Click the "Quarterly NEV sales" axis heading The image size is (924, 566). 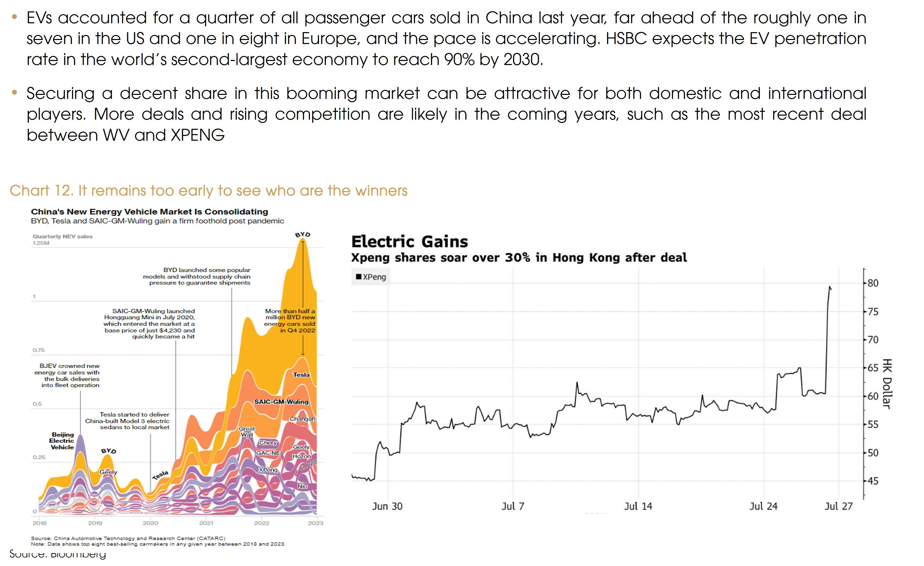point(62,236)
